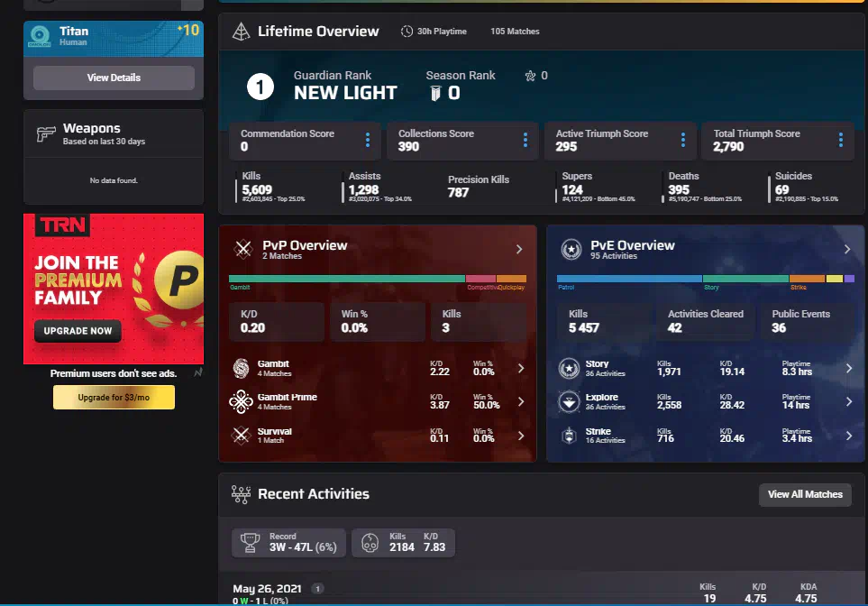Click the View All Matches button
The width and height of the screenshot is (868, 606).
point(805,494)
